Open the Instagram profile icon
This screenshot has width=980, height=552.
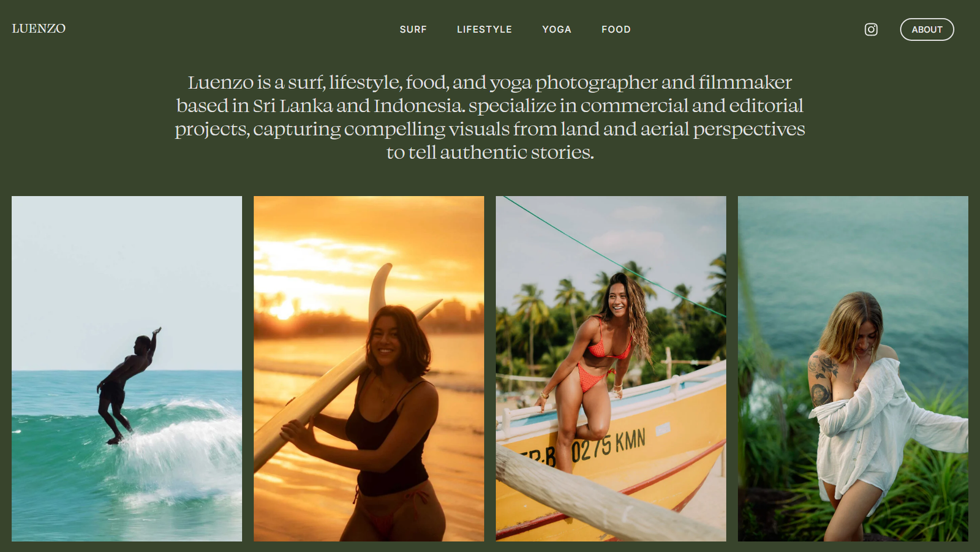tap(871, 29)
